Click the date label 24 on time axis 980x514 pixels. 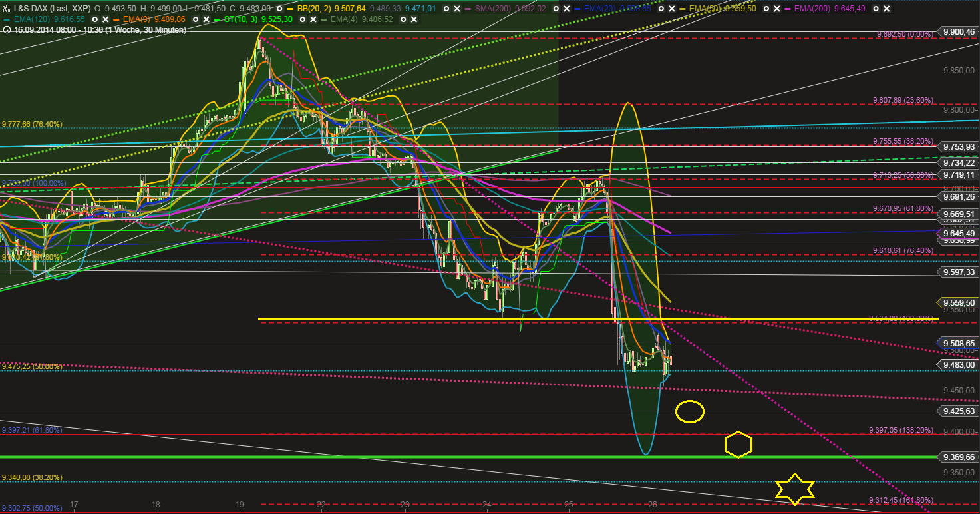[x=486, y=505]
